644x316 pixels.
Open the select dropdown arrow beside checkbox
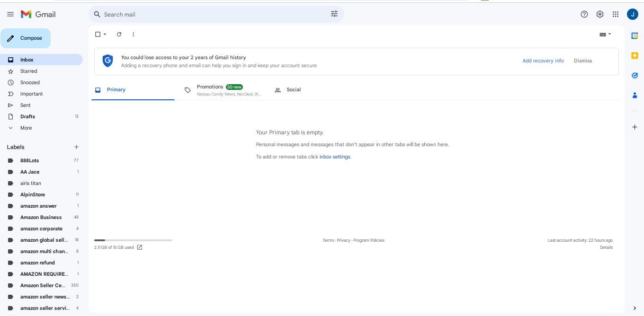coord(105,34)
